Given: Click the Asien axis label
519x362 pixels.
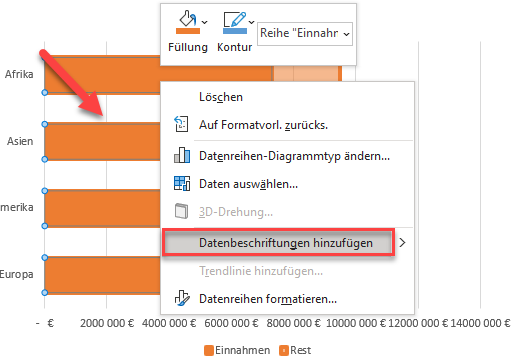Looking at the screenshot, I should click(x=20, y=141).
